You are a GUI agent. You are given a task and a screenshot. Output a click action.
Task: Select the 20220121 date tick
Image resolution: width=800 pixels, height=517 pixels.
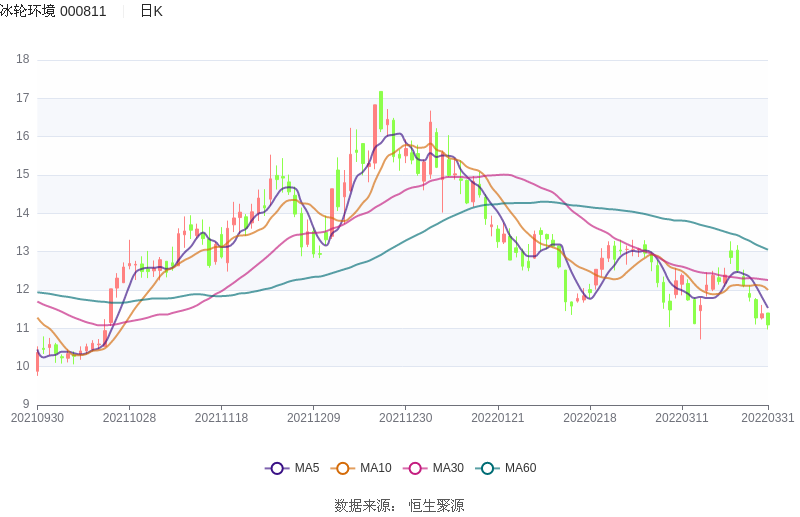pos(497,418)
